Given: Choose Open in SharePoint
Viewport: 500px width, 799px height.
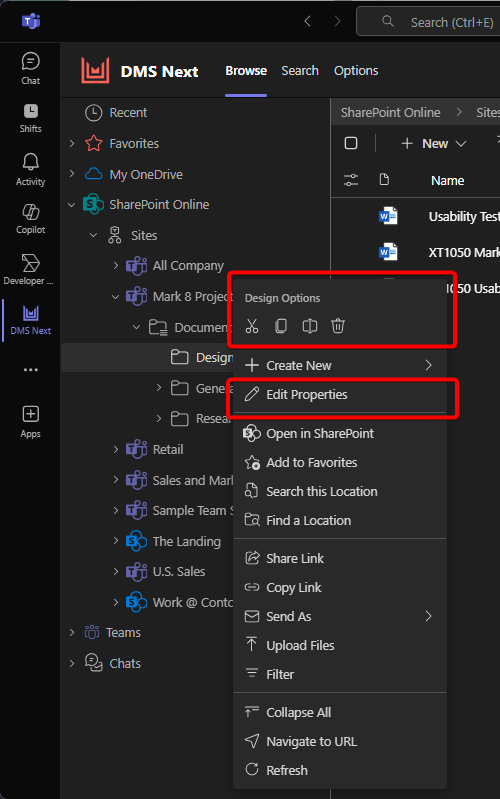Looking at the screenshot, I should 339,434.
